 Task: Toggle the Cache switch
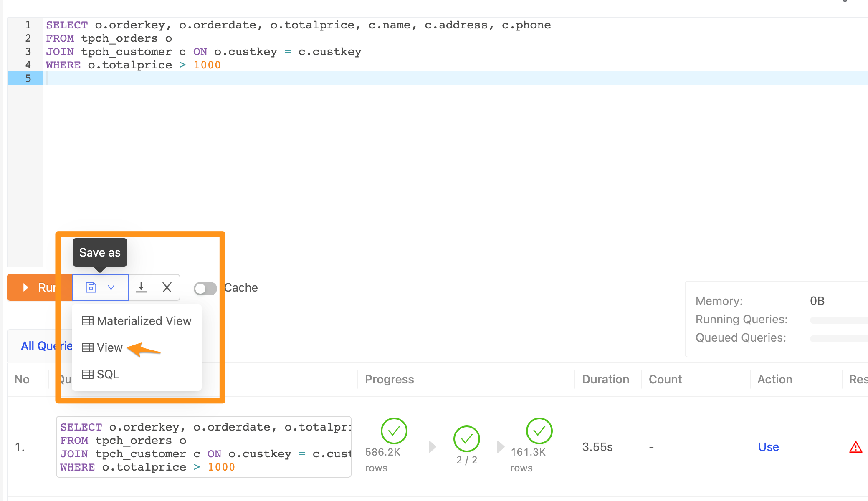click(x=205, y=288)
